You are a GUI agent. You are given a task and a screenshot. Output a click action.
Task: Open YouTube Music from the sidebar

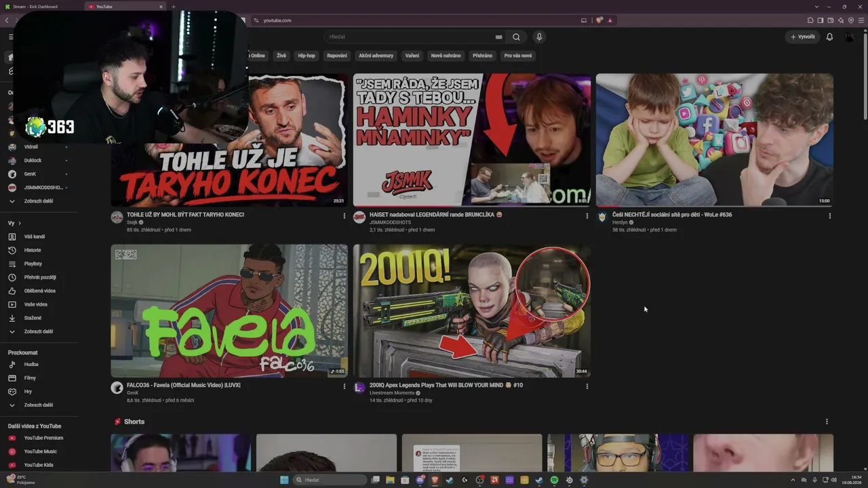click(39, 451)
